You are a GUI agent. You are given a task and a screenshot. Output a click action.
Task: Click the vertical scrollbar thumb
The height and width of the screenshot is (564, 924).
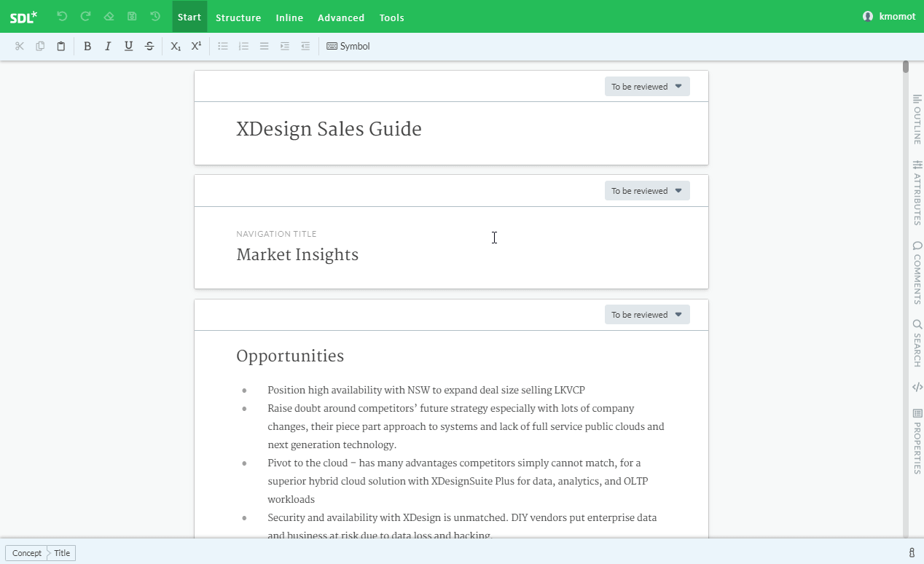906,67
